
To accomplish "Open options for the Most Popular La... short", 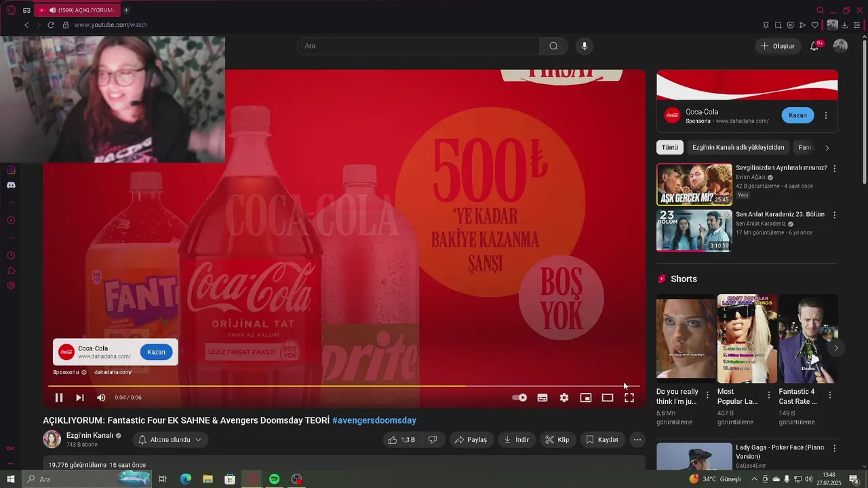I will (768, 394).
